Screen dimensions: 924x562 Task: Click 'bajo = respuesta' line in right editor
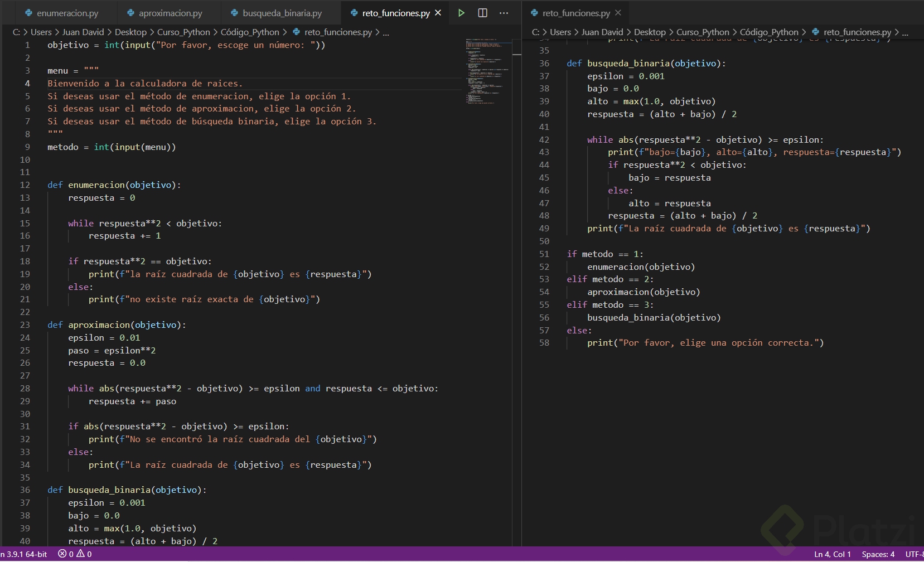(670, 178)
